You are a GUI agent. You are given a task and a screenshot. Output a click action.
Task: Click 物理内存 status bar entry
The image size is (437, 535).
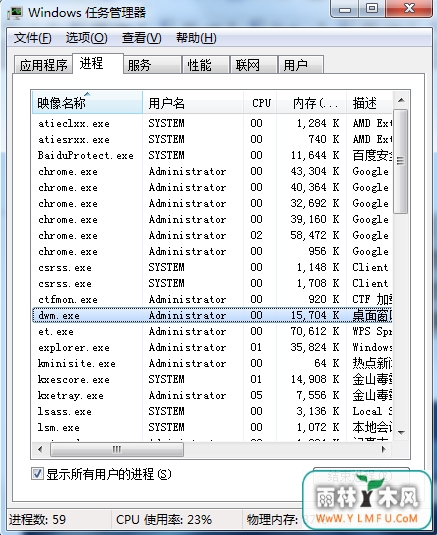272,520
